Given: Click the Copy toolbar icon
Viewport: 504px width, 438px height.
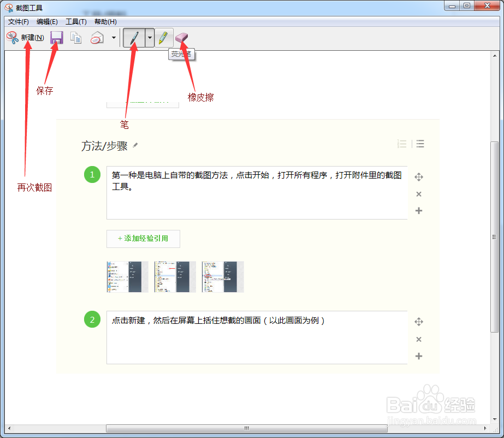Looking at the screenshot, I should pyautogui.click(x=76, y=37).
